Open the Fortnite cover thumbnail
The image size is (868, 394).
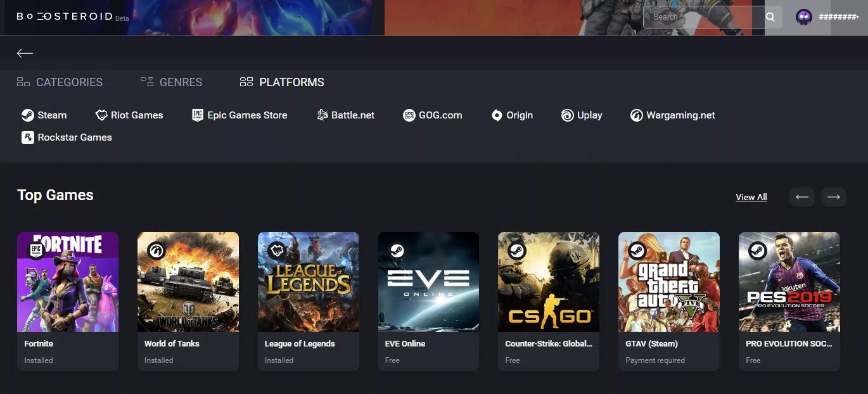pos(68,282)
